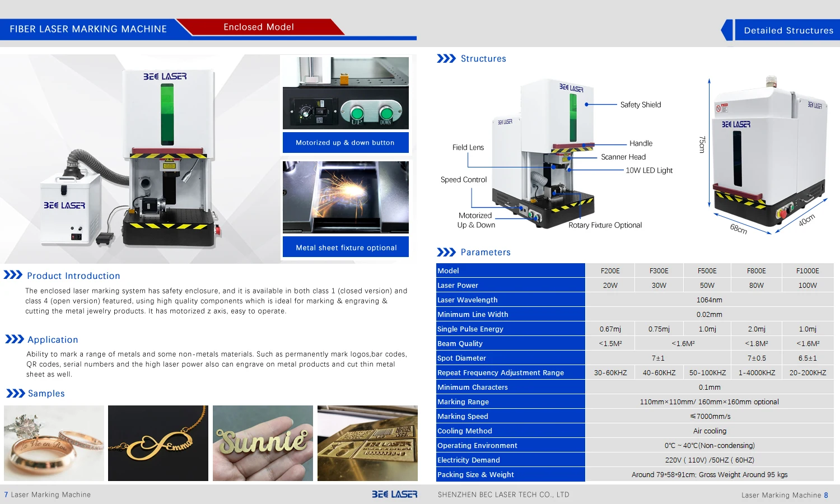The height and width of the screenshot is (504, 840).
Task: Click the 220V electricity demand value
Action: point(710,460)
